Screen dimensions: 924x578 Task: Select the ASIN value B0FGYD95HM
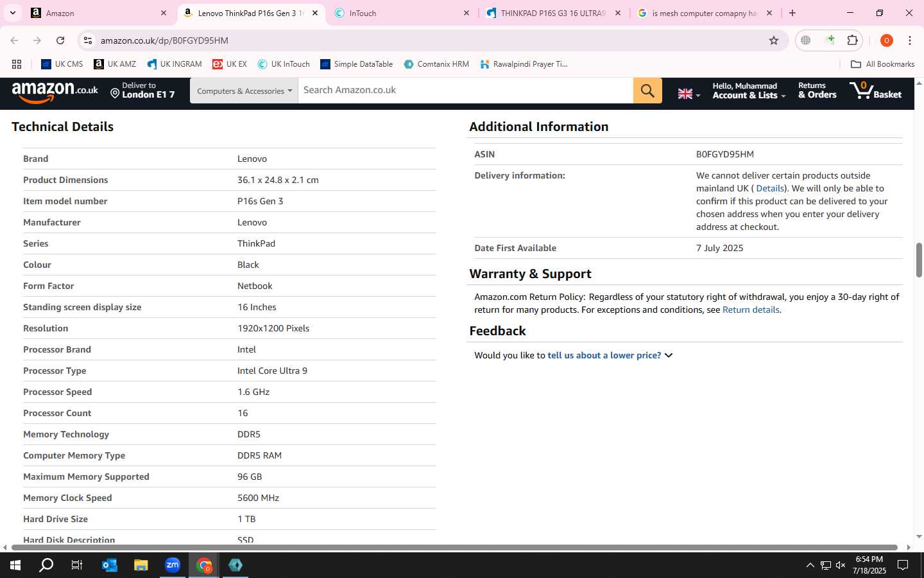click(725, 154)
